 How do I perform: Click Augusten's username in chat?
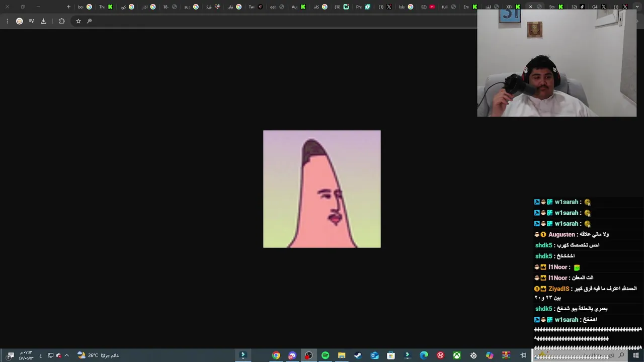click(x=561, y=234)
